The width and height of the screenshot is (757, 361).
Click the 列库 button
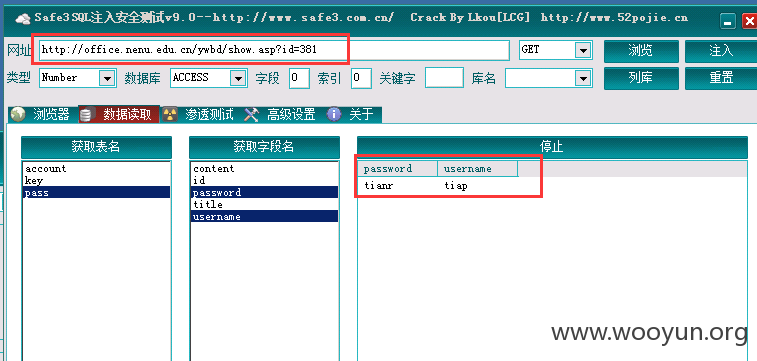[x=641, y=78]
